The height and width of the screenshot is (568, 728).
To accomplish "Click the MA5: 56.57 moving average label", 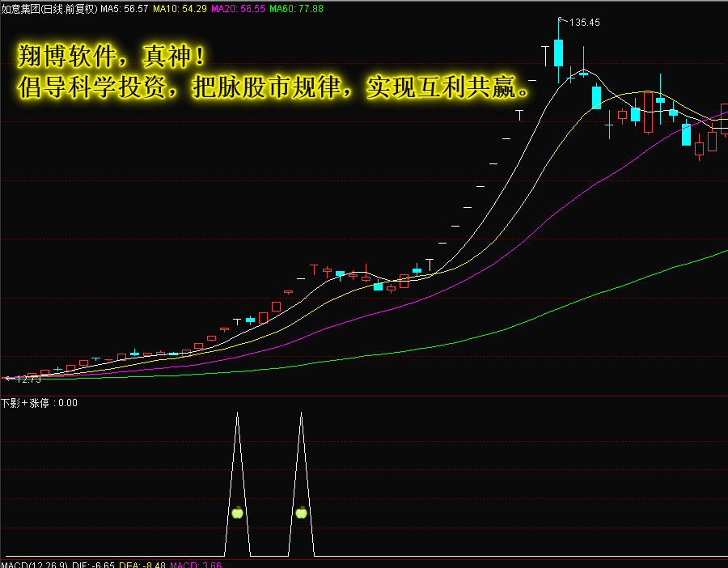I will click(x=125, y=9).
